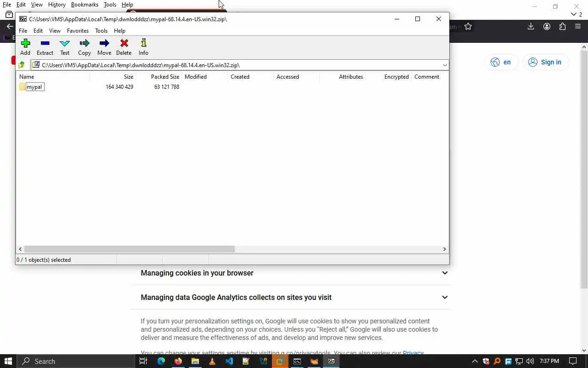This screenshot has width=588, height=368.
Task: Open the address bar path dropdown in 7-Zip
Action: (x=445, y=65)
